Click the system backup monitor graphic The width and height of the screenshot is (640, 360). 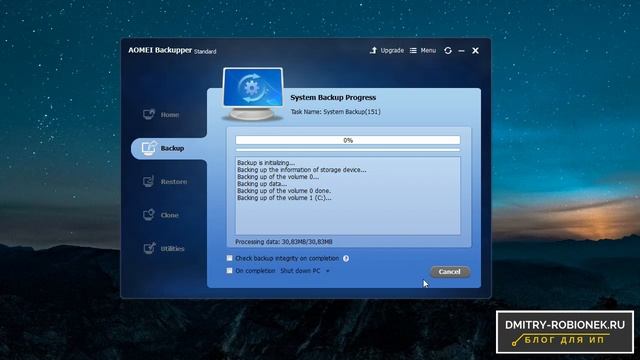[253, 94]
